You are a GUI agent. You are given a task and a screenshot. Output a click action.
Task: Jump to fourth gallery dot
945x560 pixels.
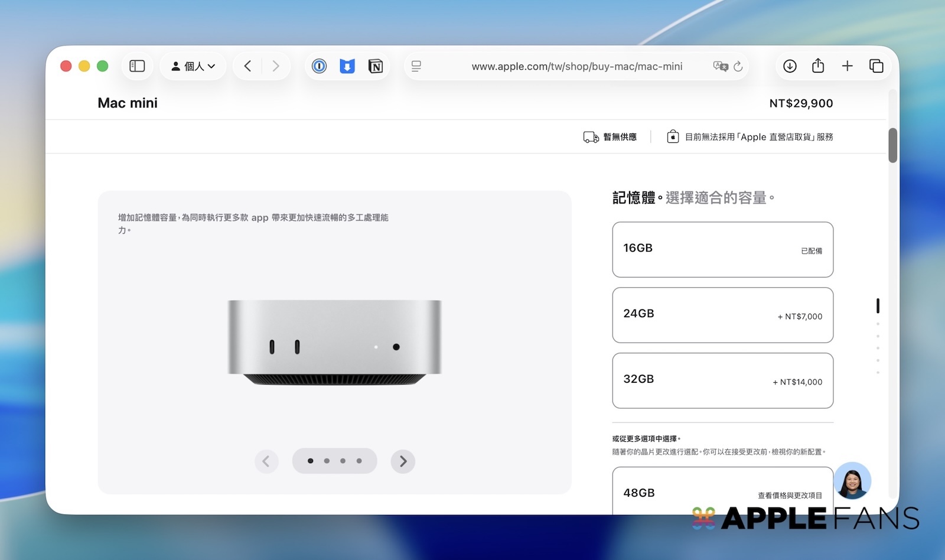[359, 461]
